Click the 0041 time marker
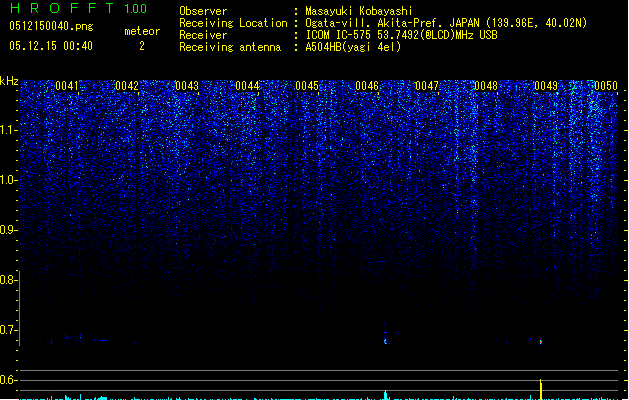 (x=67, y=86)
